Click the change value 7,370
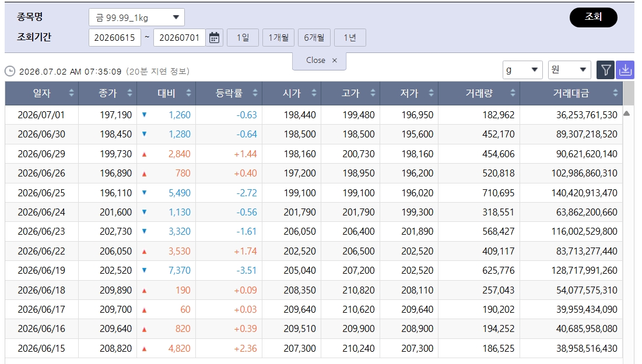Screen dimensions: 642x364 [x=180, y=270]
